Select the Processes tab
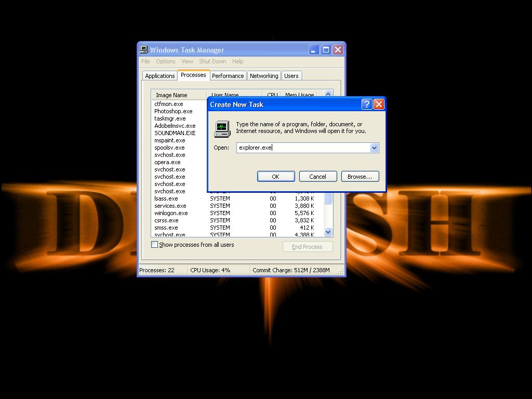 point(193,75)
